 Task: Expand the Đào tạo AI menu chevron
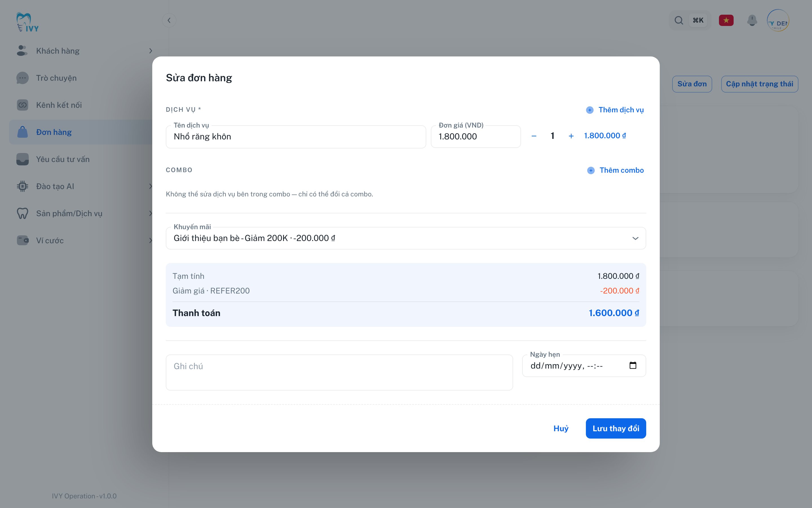[150, 187]
